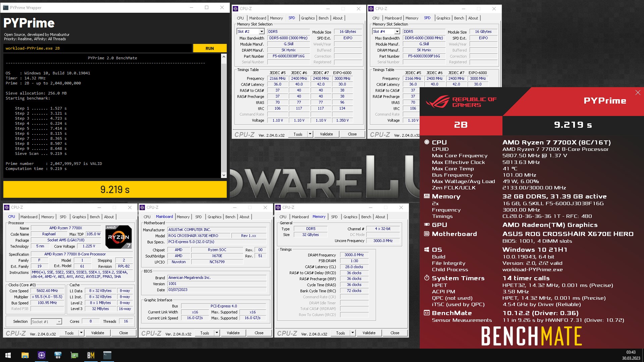The height and width of the screenshot is (362, 644).
Task: Click Tools button in CPU-Z processor window
Action: 69,333
